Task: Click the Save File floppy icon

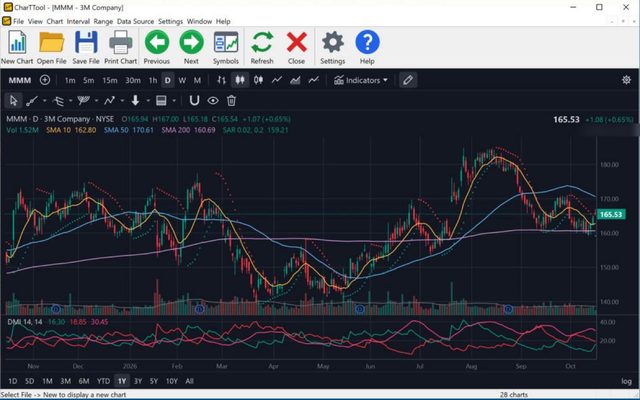Action: coord(86,42)
